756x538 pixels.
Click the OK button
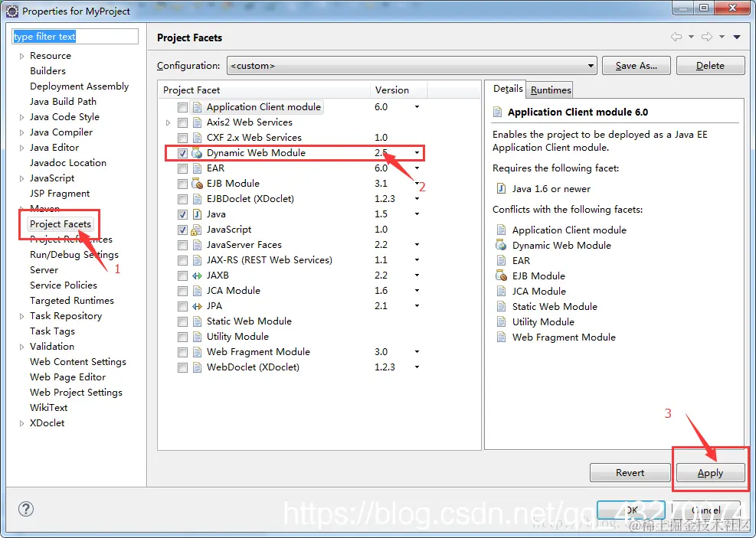(x=630, y=510)
